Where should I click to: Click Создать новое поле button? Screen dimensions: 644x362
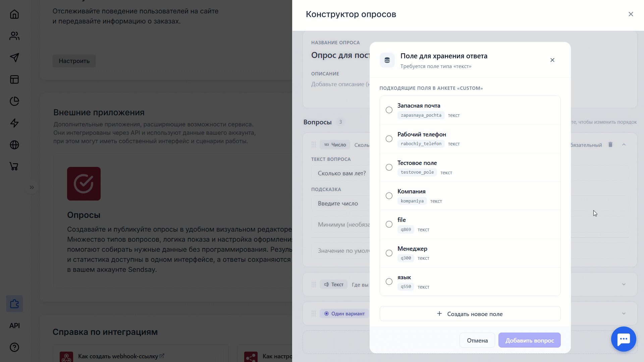(x=470, y=314)
